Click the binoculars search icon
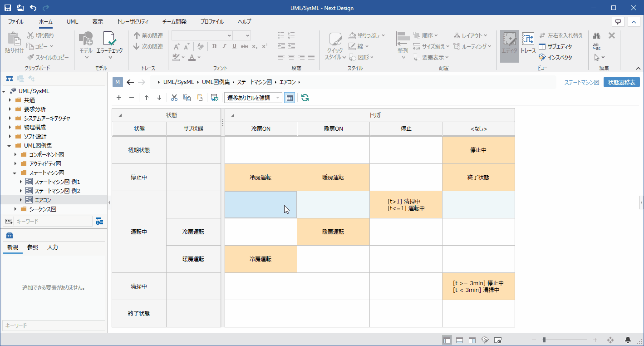644x346 pixels. pyautogui.click(x=597, y=35)
